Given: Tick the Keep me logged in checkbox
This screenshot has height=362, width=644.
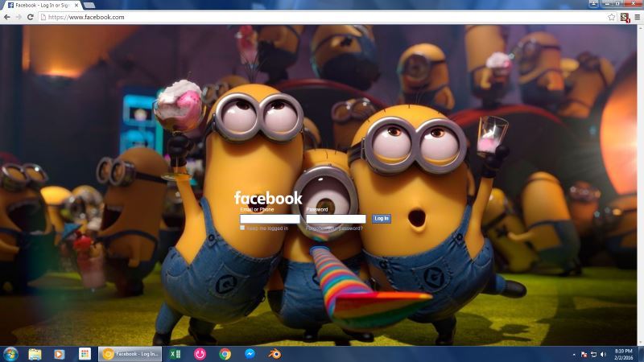Looking at the screenshot, I should pos(242,228).
